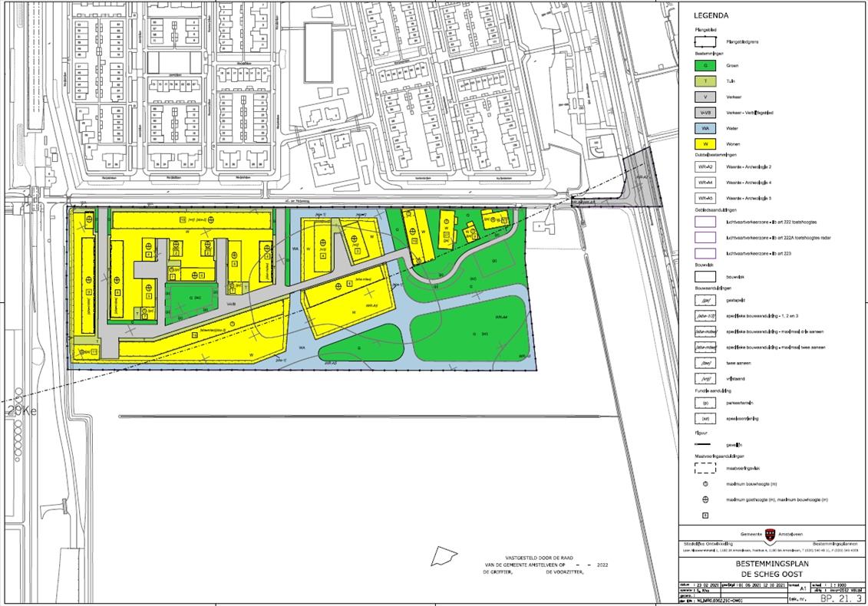
Task: Select the parkeerterrein '(p)' legend symbol
Action: [705, 402]
